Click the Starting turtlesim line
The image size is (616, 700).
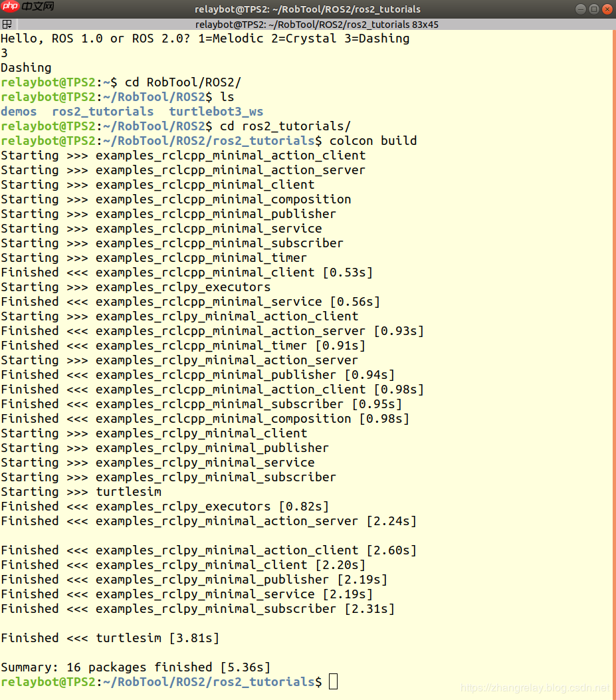point(81,491)
